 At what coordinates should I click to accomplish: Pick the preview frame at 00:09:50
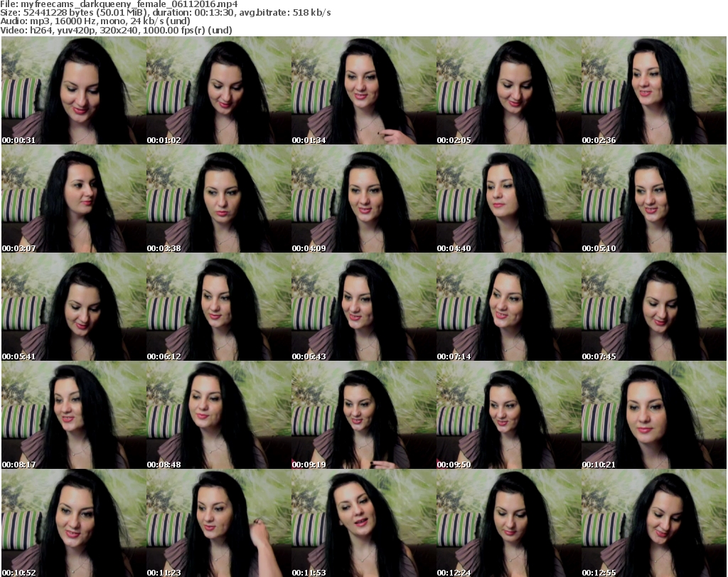[509, 415]
